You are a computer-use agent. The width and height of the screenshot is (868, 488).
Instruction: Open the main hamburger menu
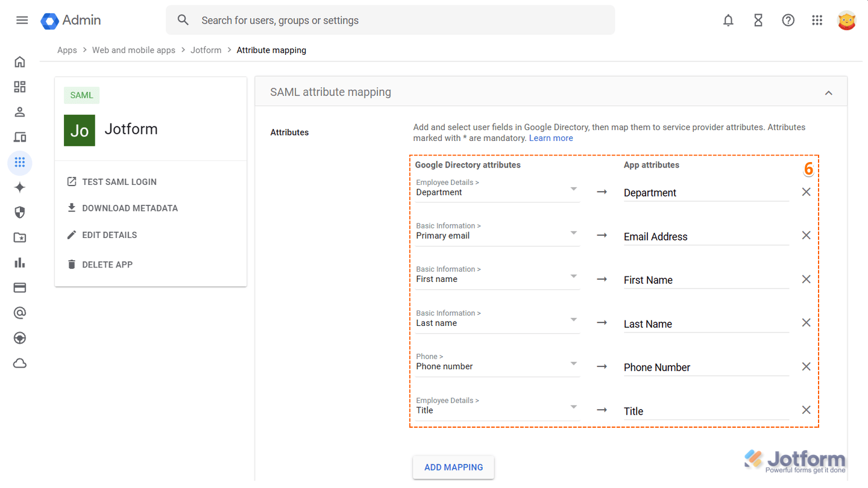point(22,20)
